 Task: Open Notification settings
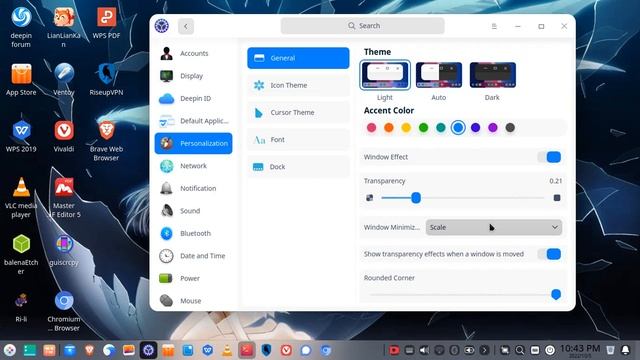(193, 188)
